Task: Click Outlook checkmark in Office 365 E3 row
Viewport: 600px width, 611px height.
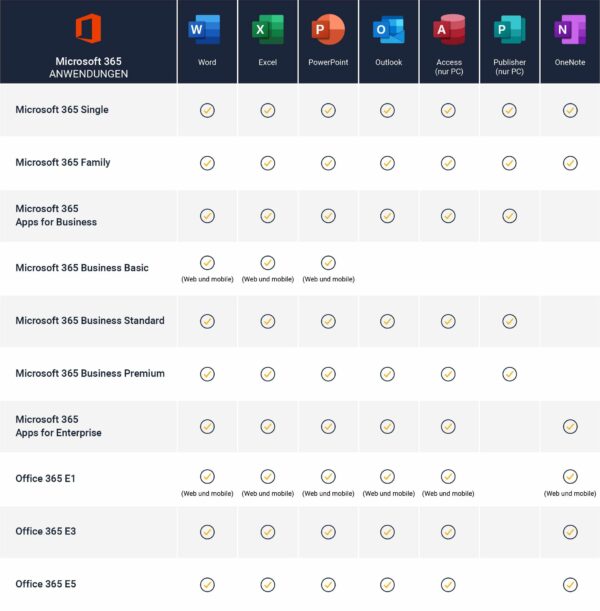Action: (x=387, y=532)
